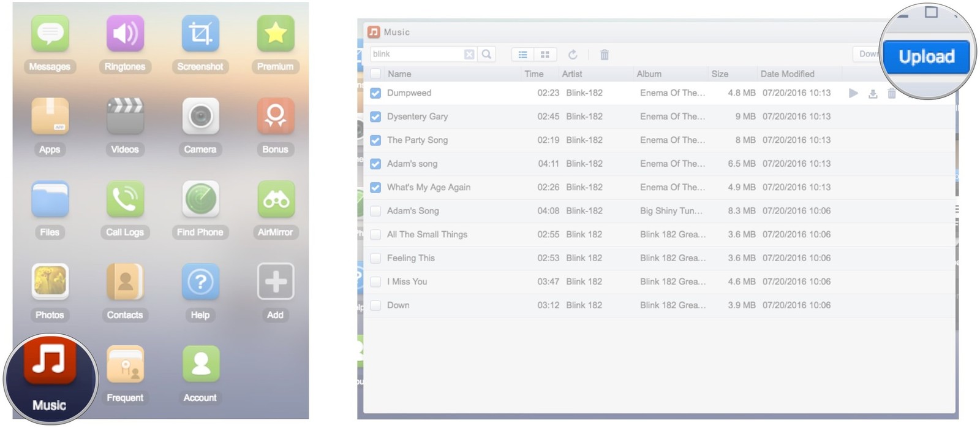Check the I Miss You checkbox
The width and height of the screenshot is (980, 428).
pyautogui.click(x=375, y=281)
